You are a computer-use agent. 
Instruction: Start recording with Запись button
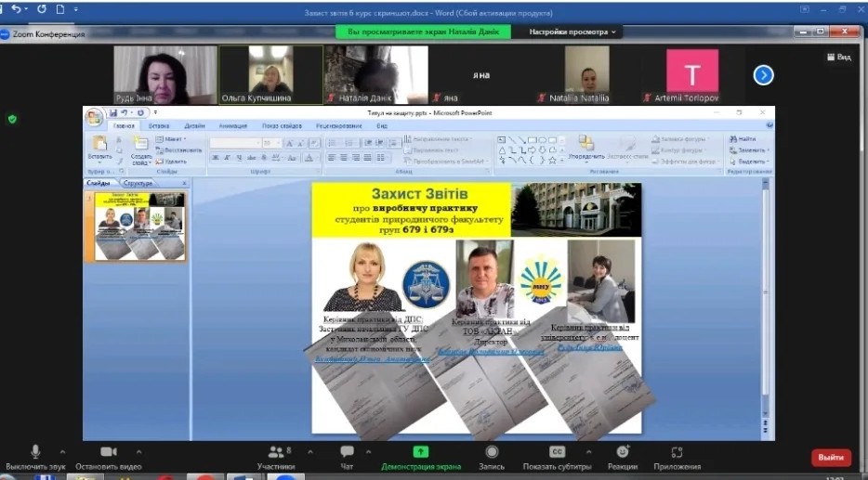(x=492, y=453)
